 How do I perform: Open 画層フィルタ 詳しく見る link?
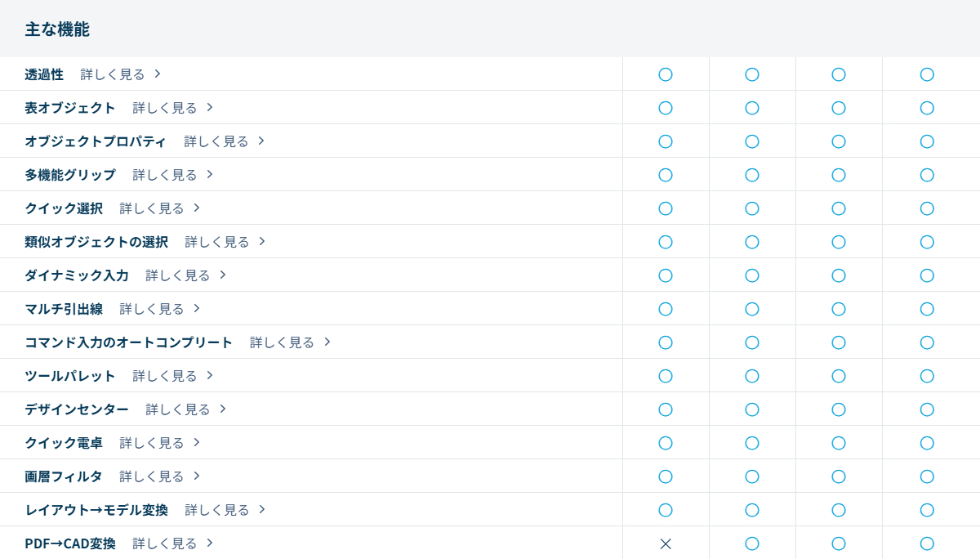(x=152, y=476)
